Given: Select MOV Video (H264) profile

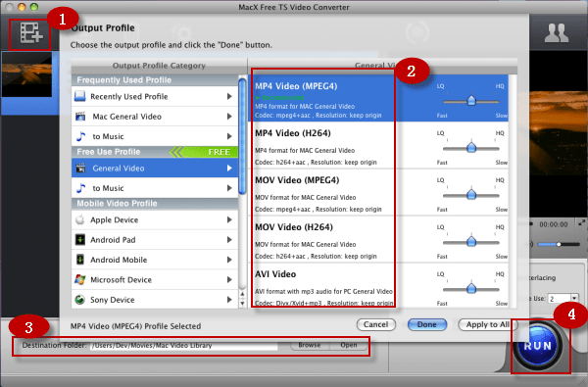Looking at the screenshot, I should pyautogui.click(x=378, y=239).
